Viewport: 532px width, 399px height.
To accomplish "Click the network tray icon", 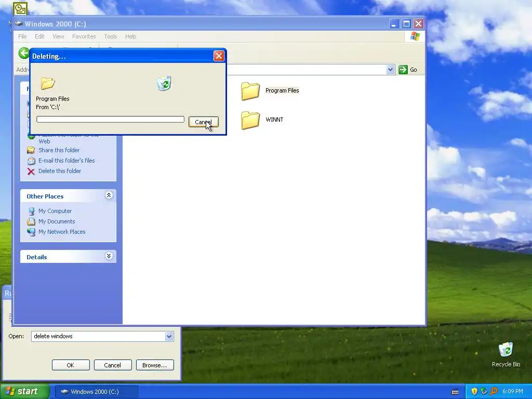I will [x=484, y=392].
